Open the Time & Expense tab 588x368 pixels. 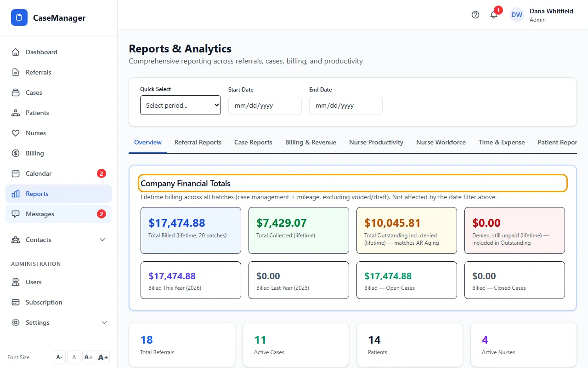(x=502, y=142)
